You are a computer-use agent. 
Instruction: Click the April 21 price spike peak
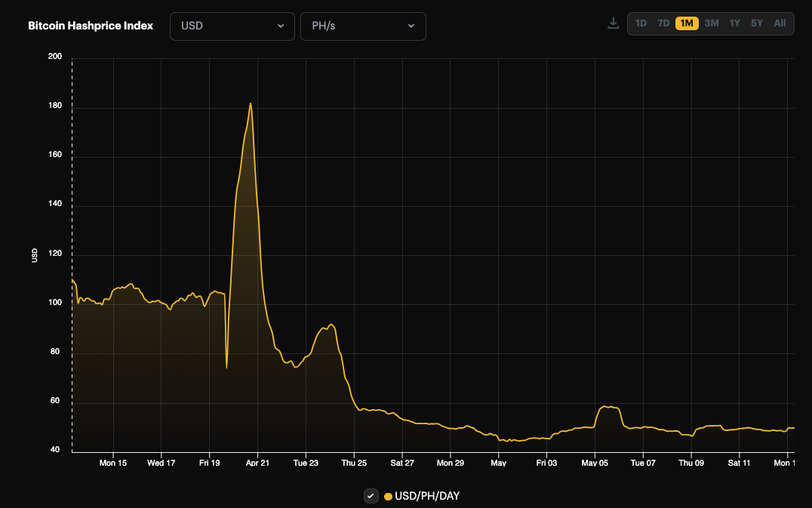(252, 103)
